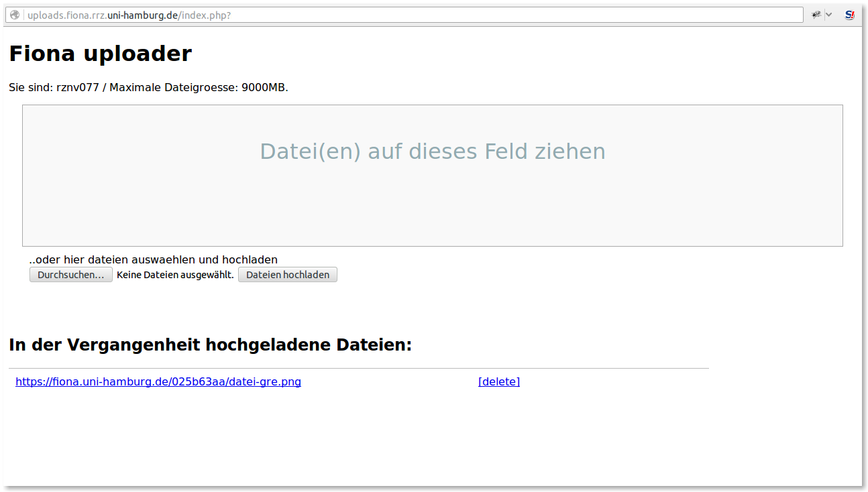Click the Firebug bug icon in toolbar
The image size is (868, 492).
(x=816, y=15)
